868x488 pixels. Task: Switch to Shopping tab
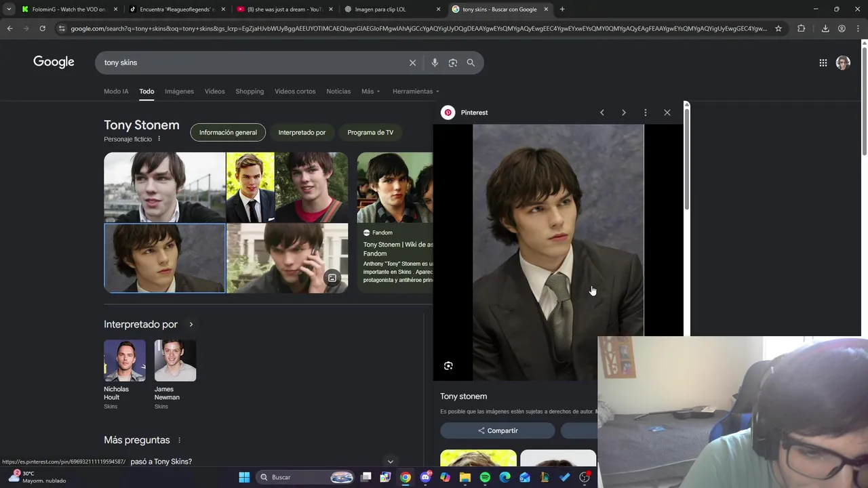pos(250,91)
